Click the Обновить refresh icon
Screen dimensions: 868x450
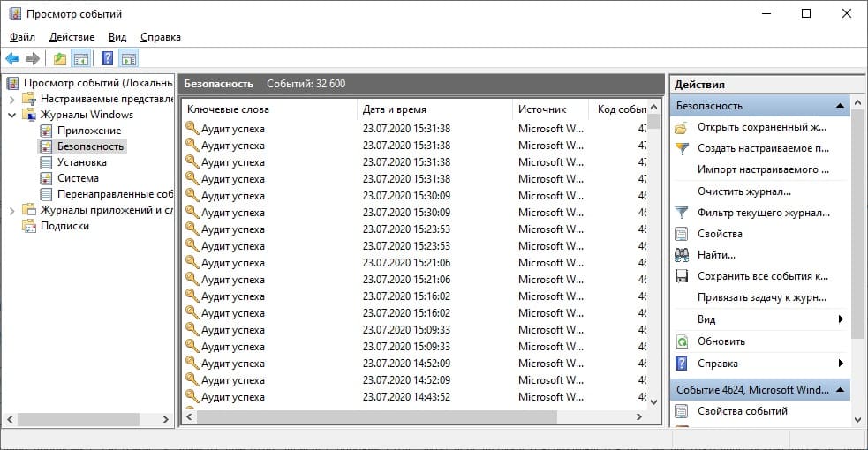(x=682, y=341)
